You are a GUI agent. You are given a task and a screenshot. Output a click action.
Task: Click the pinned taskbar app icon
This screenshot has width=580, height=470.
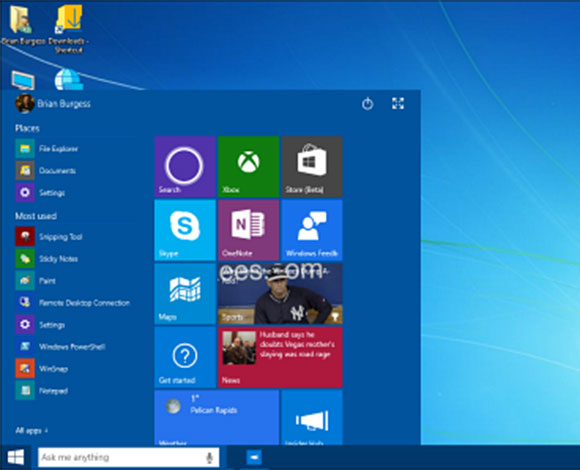[254, 457]
